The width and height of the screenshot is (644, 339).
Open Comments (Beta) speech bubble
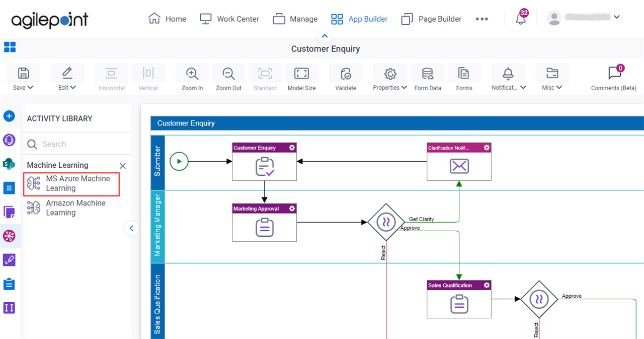pos(614,73)
